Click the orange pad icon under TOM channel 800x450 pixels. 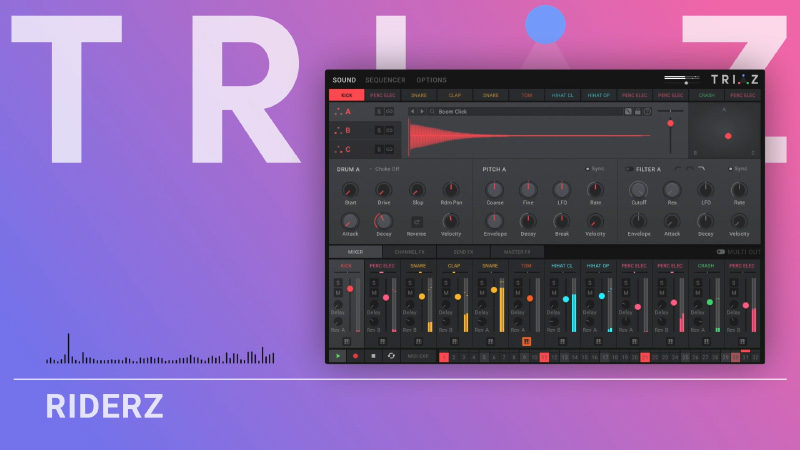tap(527, 341)
